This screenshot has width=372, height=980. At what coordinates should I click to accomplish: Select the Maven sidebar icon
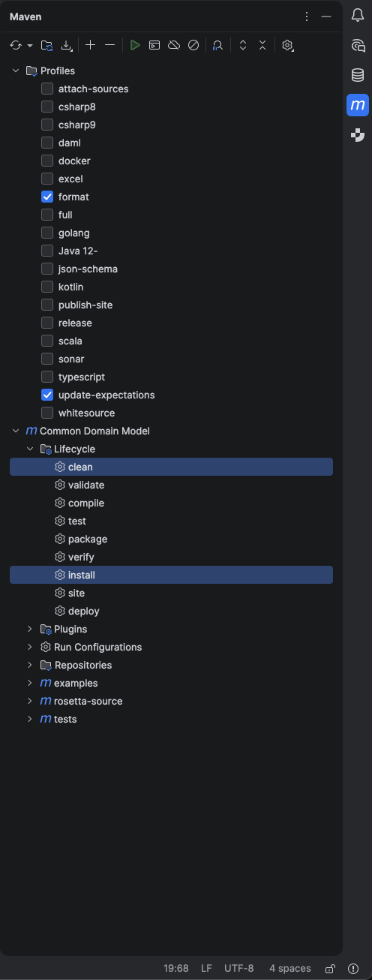tap(358, 105)
